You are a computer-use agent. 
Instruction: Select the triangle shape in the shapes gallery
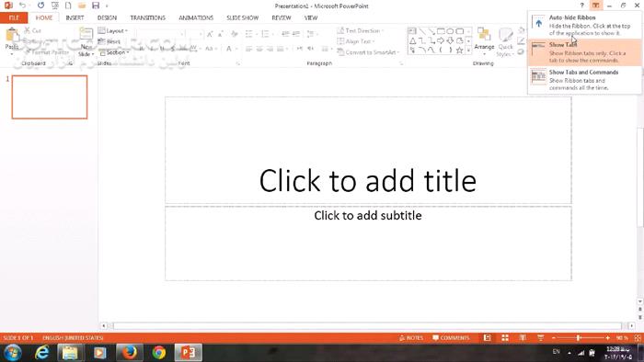pos(412,40)
